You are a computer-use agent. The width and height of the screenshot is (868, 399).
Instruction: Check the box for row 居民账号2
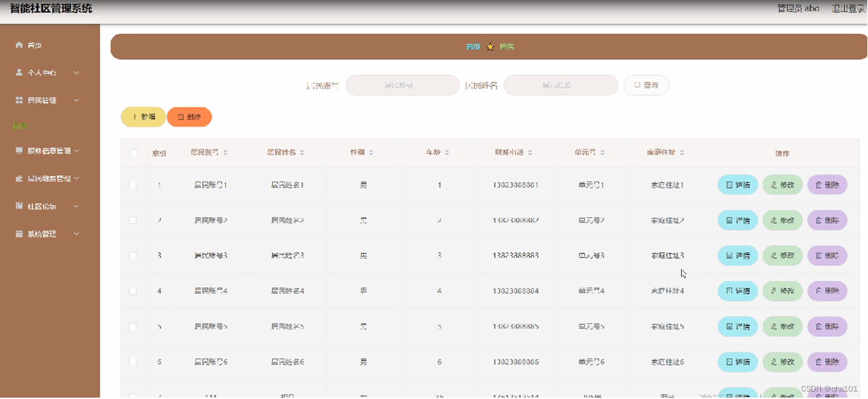[x=133, y=220]
